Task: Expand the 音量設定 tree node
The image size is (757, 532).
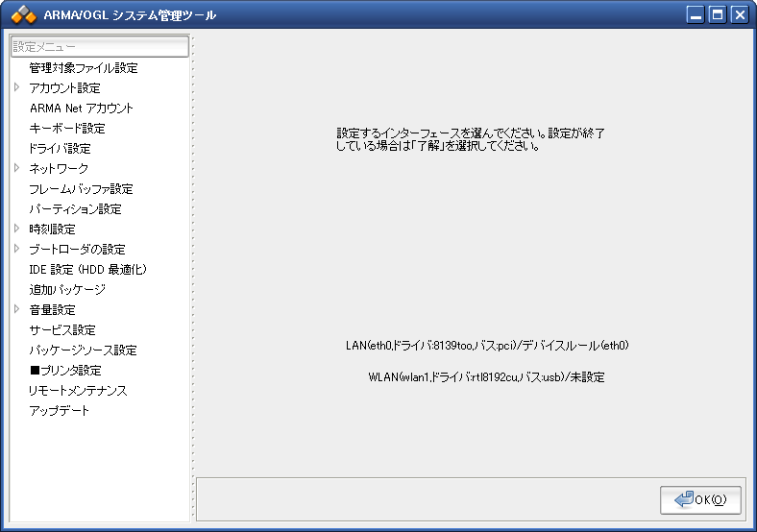Action: 17,310
